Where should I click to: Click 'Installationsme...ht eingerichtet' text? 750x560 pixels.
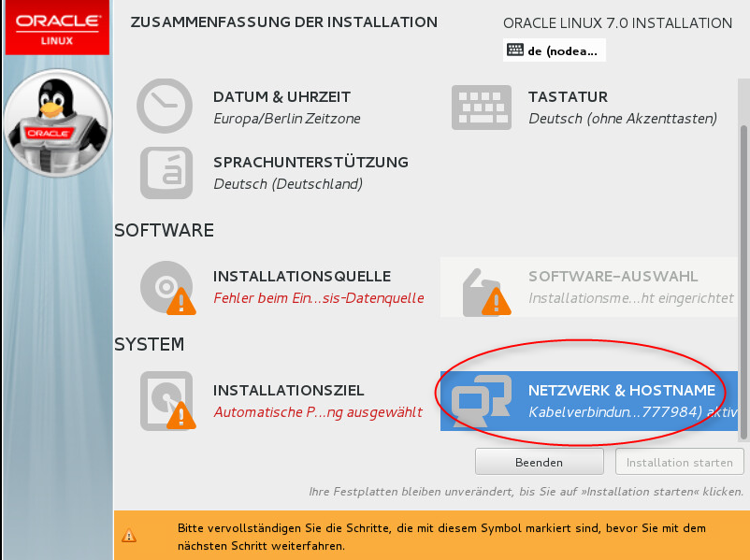pyautogui.click(x=631, y=298)
